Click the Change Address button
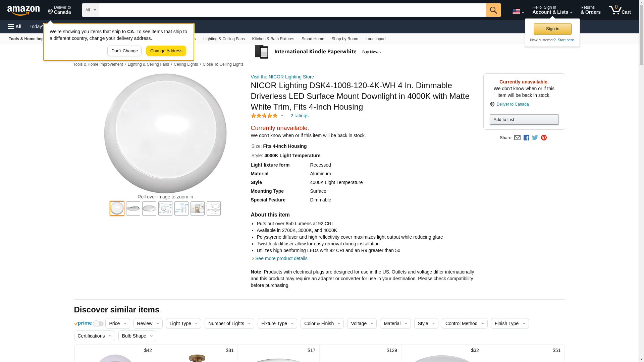644x362 pixels. click(166, 51)
